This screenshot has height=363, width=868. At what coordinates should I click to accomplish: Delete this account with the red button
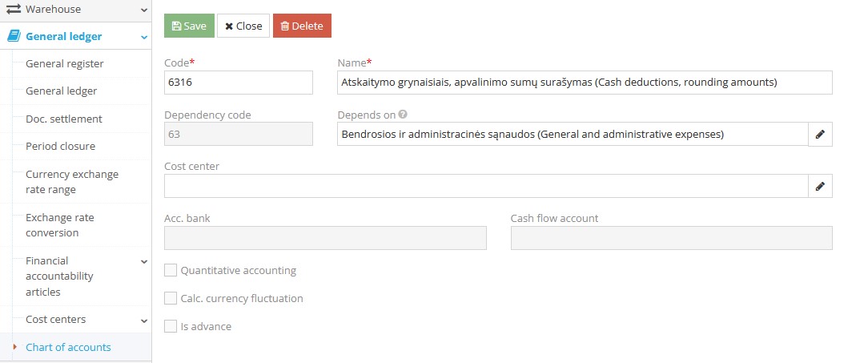click(x=302, y=26)
